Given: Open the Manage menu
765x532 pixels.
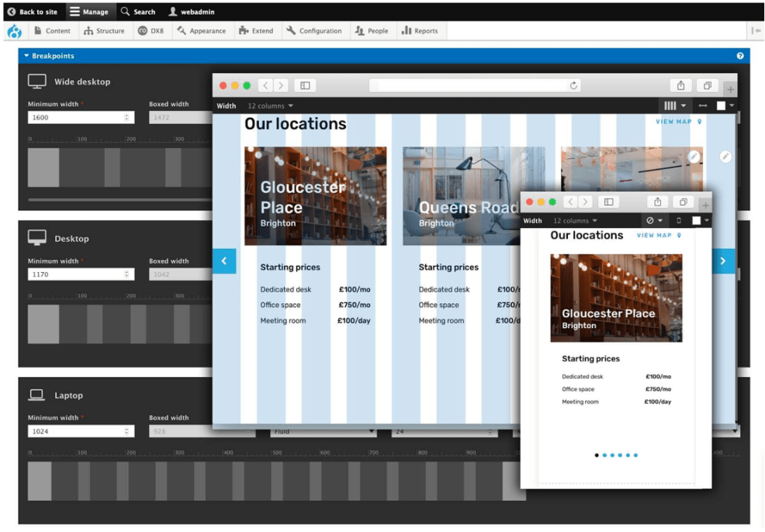Looking at the screenshot, I should [91, 12].
